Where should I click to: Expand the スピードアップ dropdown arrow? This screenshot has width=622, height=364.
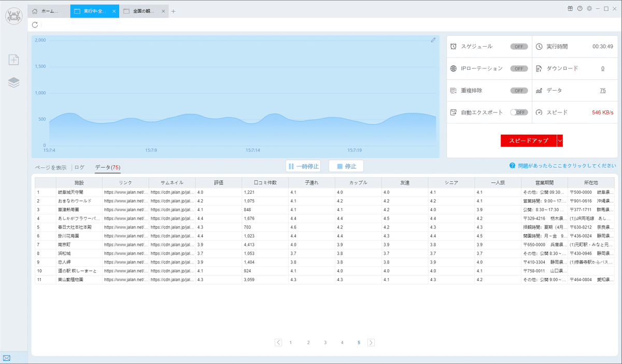click(x=560, y=141)
